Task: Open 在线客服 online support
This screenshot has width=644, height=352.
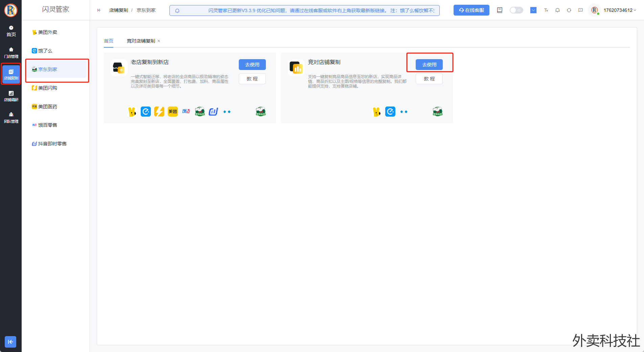Action: (x=471, y=10)
